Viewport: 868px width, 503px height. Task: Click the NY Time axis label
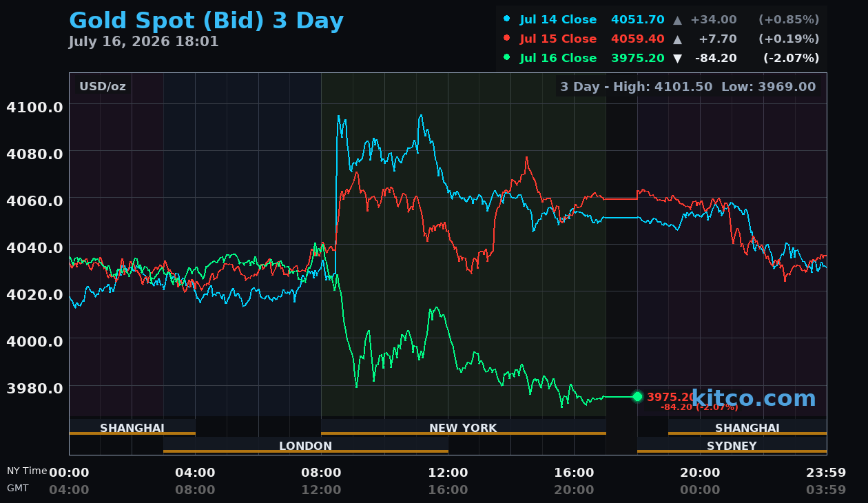pos(27,471)
